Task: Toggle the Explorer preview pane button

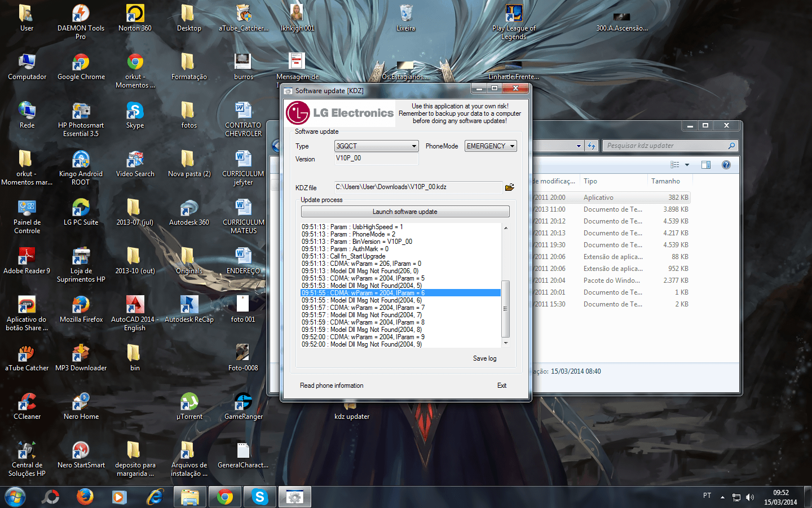Action: click(x=706, y=165)
